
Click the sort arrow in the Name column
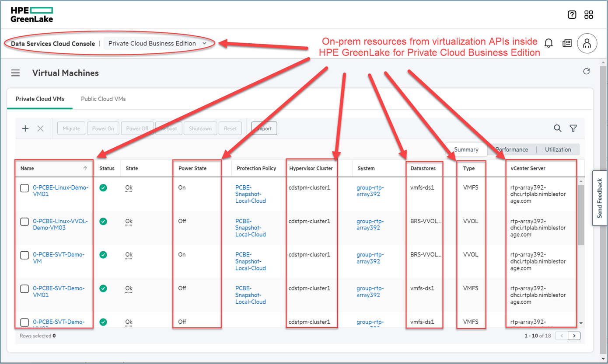click(85, 168)
